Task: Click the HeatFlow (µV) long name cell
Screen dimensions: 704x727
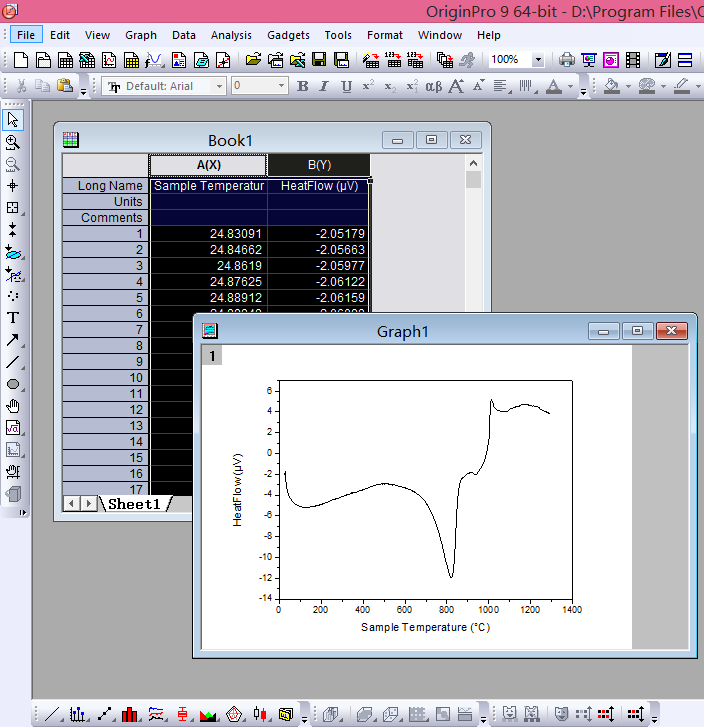Action: (x=319, y=186)
